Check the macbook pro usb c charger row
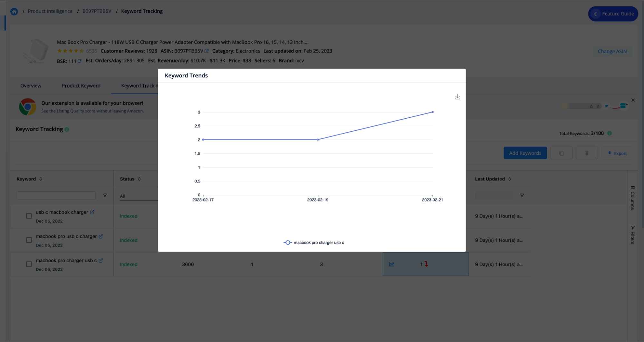Screen dimensions: 644x342 (x=29, y=240)
